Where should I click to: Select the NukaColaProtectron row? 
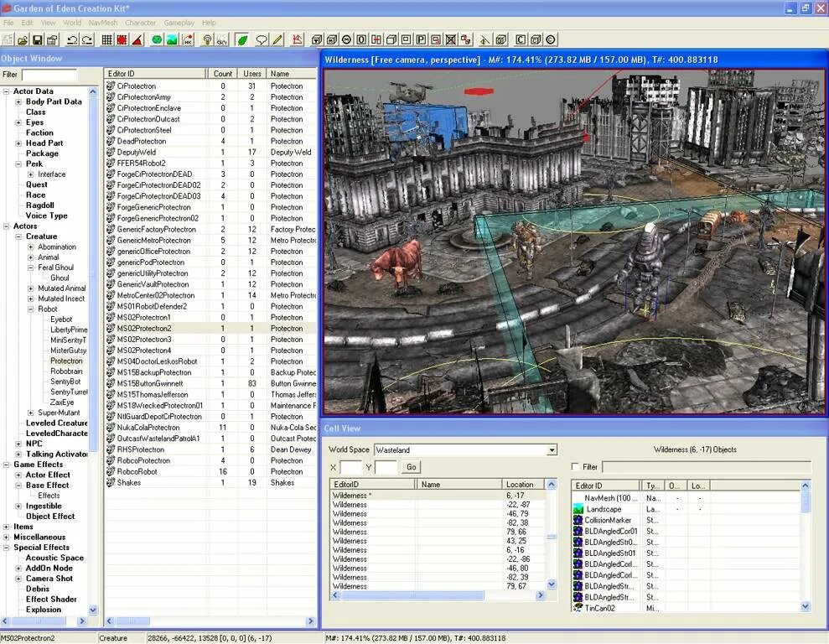click(x=210, y=427)
